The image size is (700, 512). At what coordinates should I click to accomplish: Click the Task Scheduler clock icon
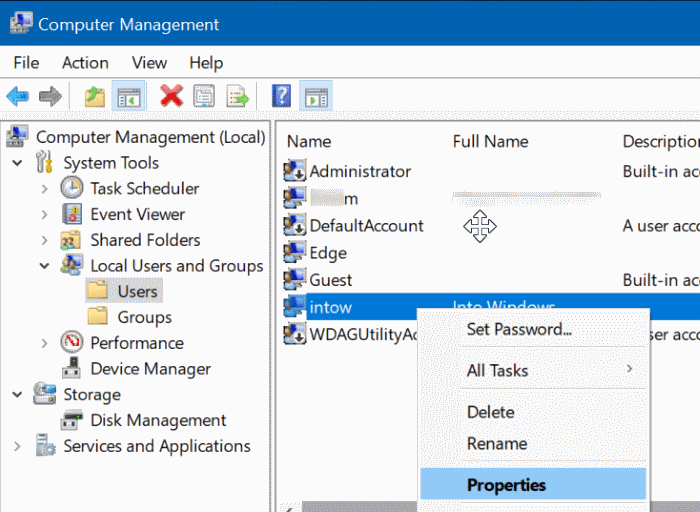(71, 188)
